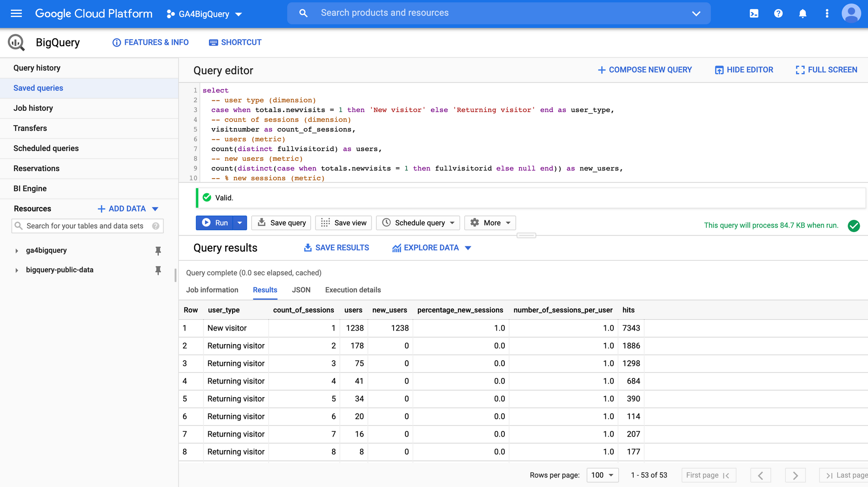Open the Schedule query dropdown
This screenshot has height=487, width=868.
419,223
